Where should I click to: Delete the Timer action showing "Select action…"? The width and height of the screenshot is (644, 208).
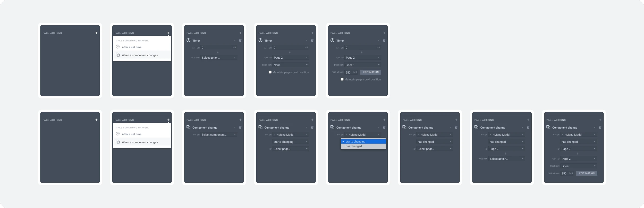[240, 40]
